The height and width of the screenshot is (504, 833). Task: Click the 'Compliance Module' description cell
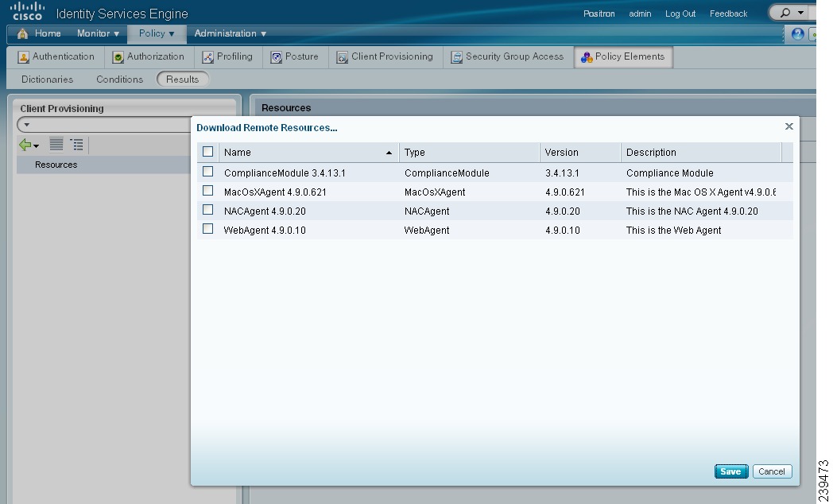[669, 173]
